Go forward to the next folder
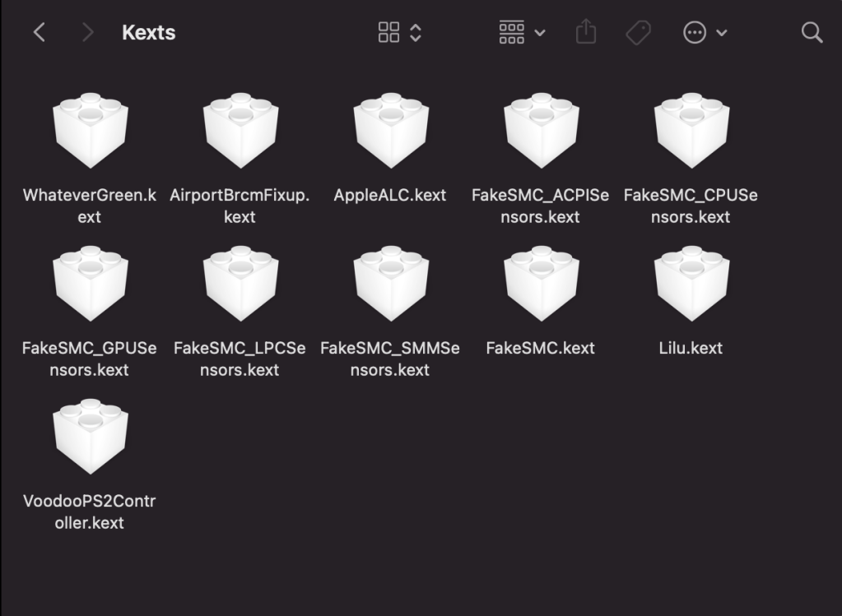842x616 pixels. click(87, 33)
